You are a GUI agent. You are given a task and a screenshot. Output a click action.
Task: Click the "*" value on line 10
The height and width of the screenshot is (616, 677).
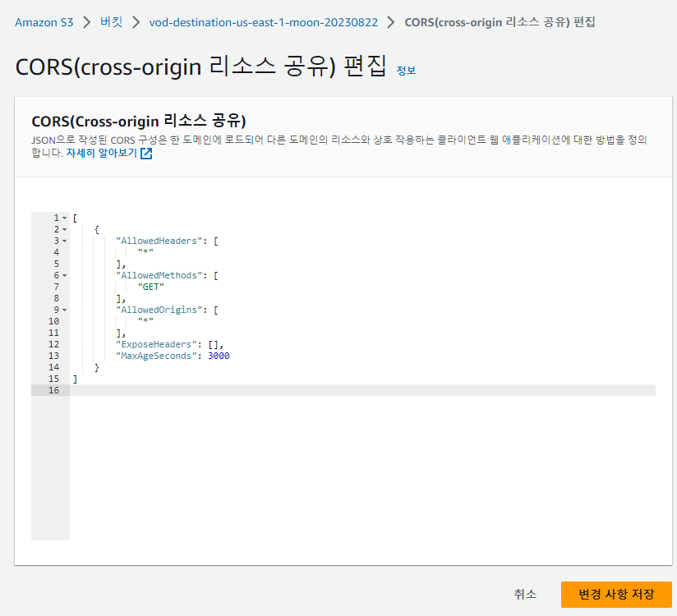tap(145, 321)
